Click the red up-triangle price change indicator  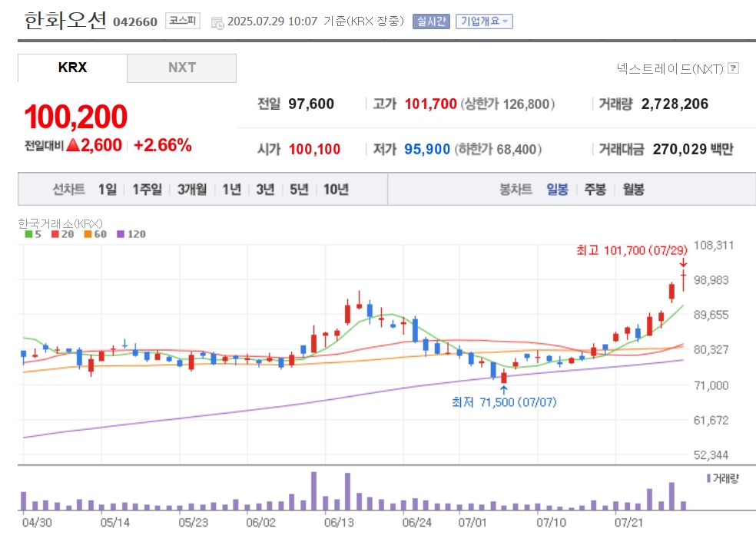[x=73, y=145]
